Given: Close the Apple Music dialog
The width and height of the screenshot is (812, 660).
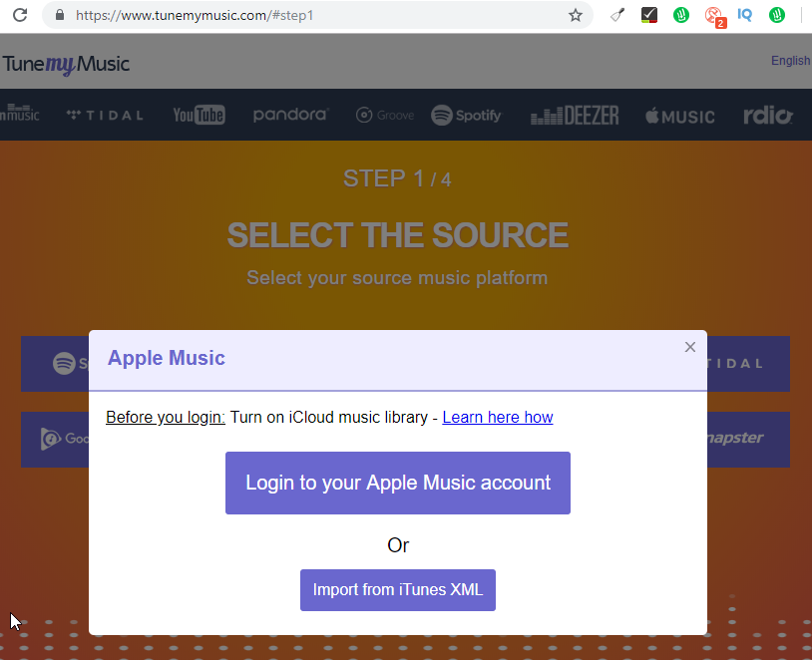Looking at the screenshot, I should point(689,347).
